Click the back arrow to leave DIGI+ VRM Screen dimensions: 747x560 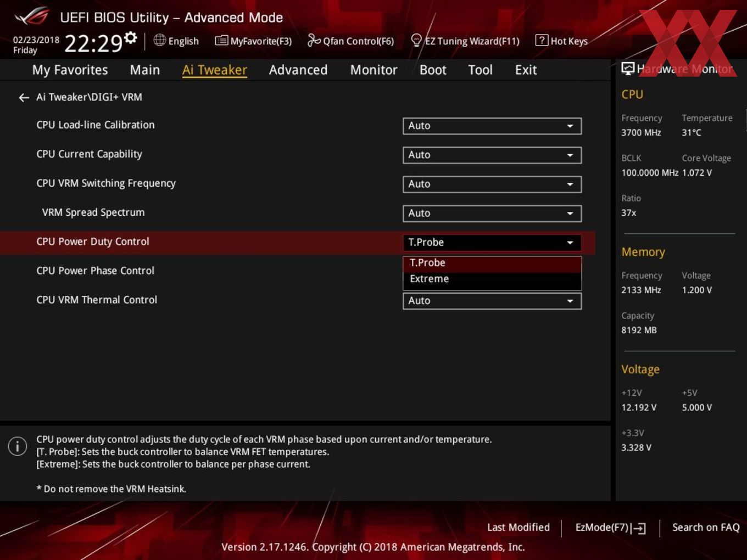[24, 98]
